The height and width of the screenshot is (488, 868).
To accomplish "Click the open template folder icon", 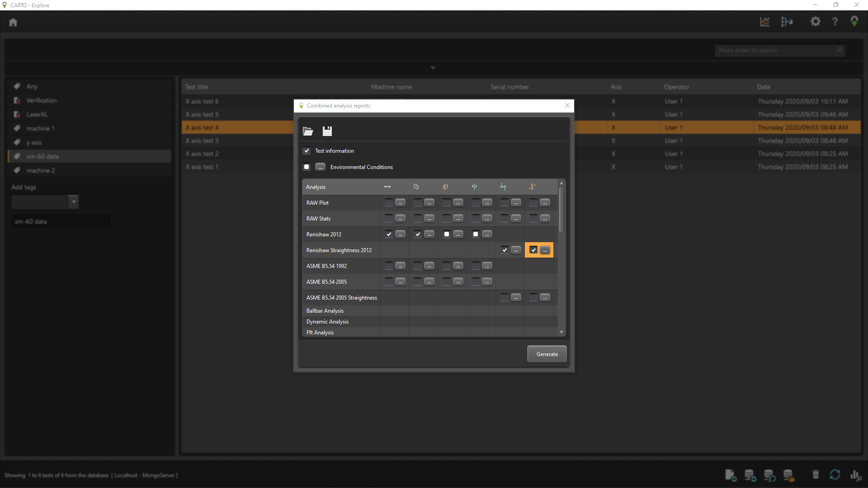I will 308,131.
